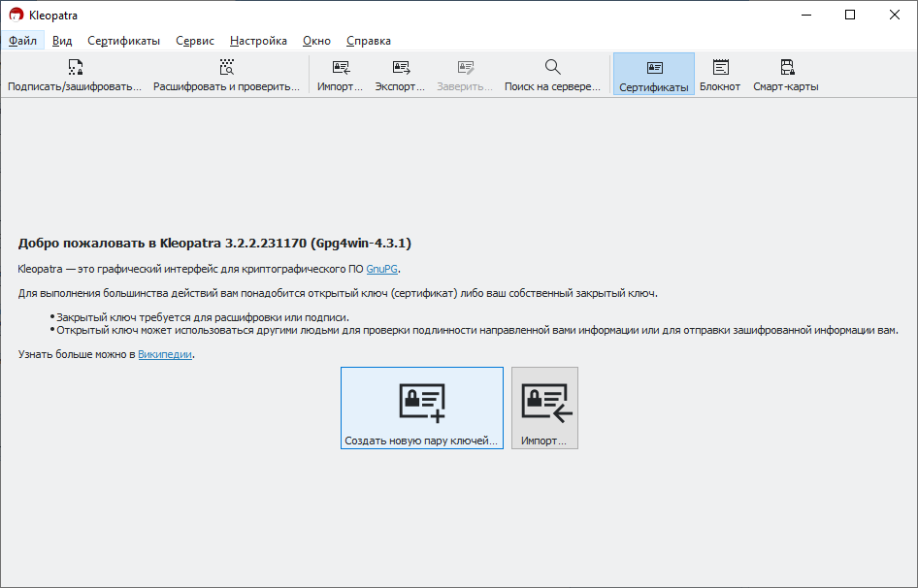
Task: Switch to the Certificates view in the toolbar
Action: click(x=654, y=75)
